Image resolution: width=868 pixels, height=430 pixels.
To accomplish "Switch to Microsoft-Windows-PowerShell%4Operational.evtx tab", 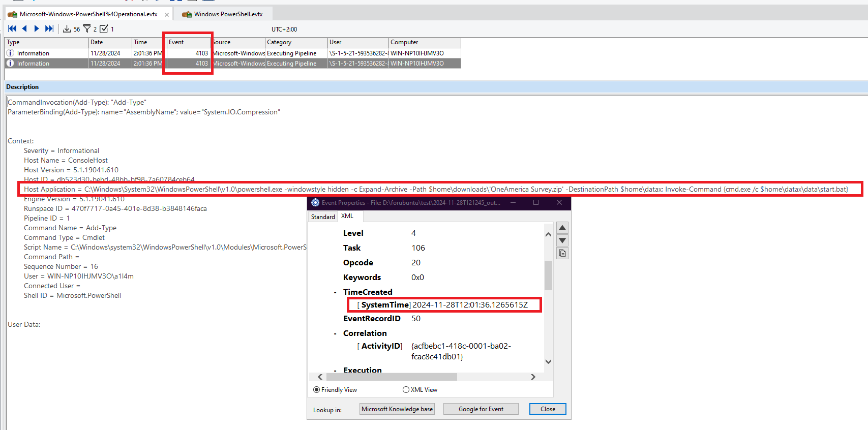I will pos(88,14).
